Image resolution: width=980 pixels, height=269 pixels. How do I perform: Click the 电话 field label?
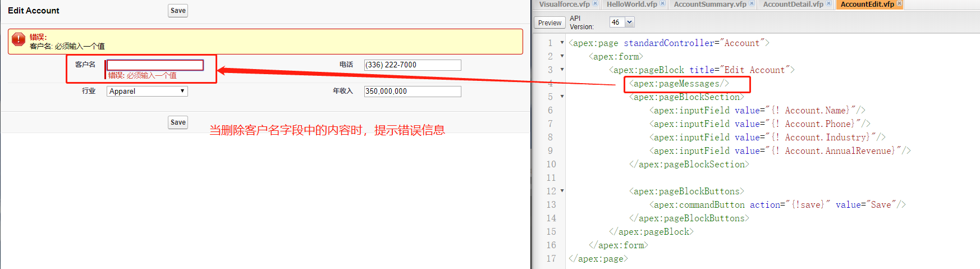click(x=346, y=65)
